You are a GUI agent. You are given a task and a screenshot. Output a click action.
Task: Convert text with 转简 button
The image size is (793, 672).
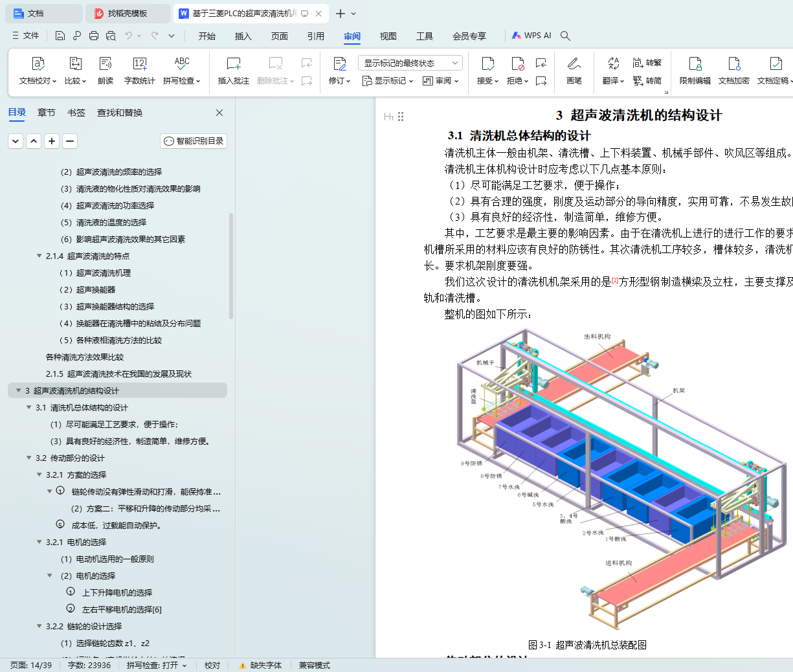click(647, 81)
